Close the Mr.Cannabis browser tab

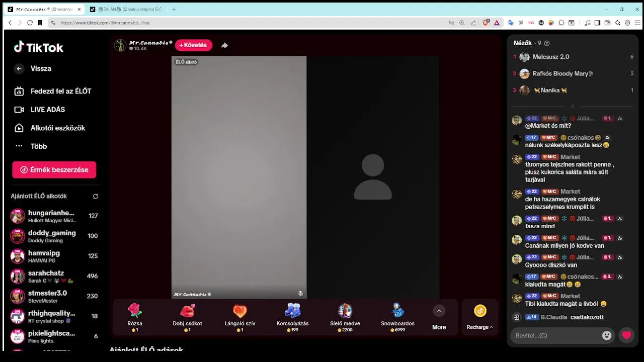click(x=79, y=9)
